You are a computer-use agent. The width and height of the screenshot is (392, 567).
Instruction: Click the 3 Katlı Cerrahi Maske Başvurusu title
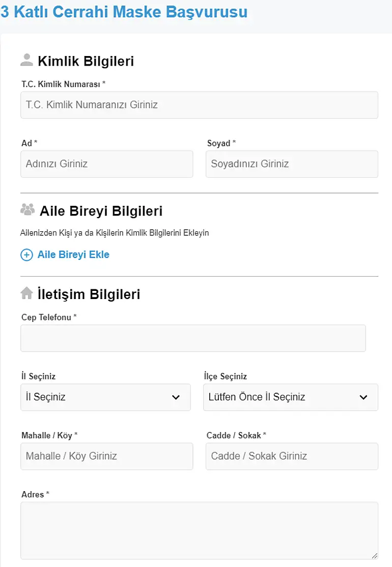tap(124, 12)
